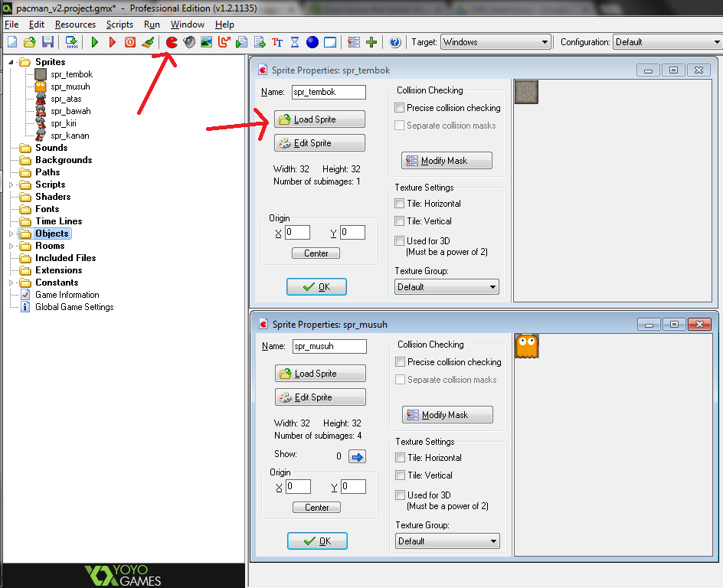Create a new sprite resource

coord(172,42)
